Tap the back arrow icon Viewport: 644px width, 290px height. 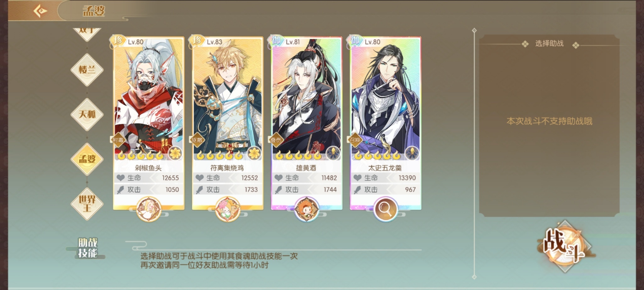point(41,11)
